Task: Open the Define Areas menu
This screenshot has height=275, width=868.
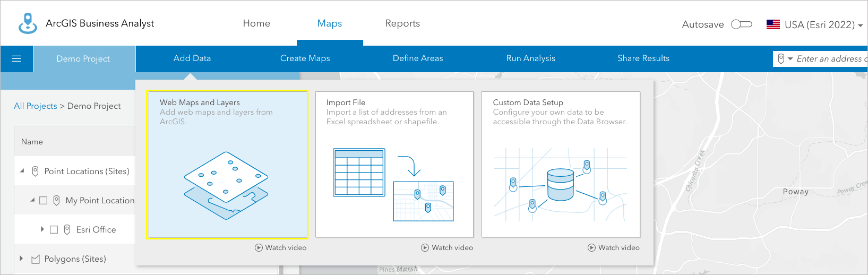Action: point(418,58)
